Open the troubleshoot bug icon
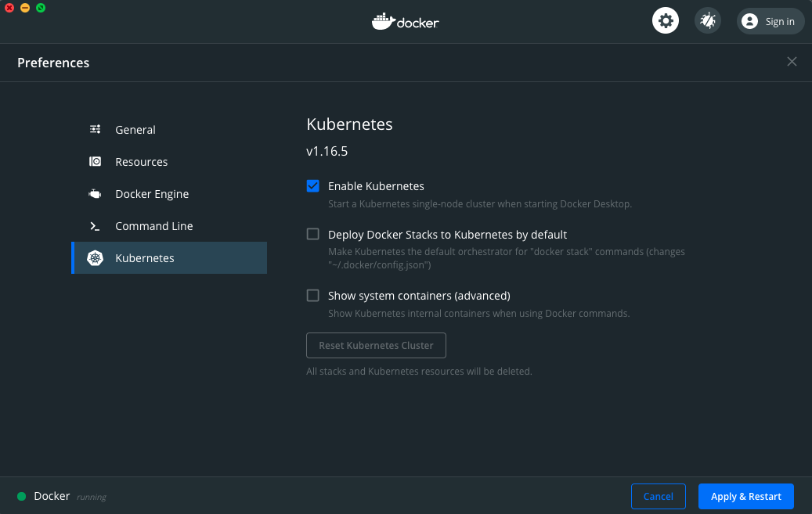Screen dimensions: 812x514 coord(707,20)
